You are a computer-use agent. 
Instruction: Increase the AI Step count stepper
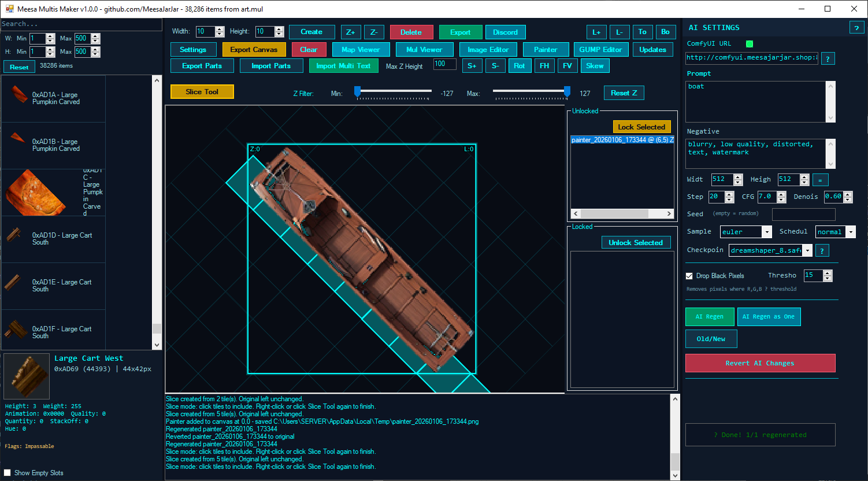(x=729, y=194)
